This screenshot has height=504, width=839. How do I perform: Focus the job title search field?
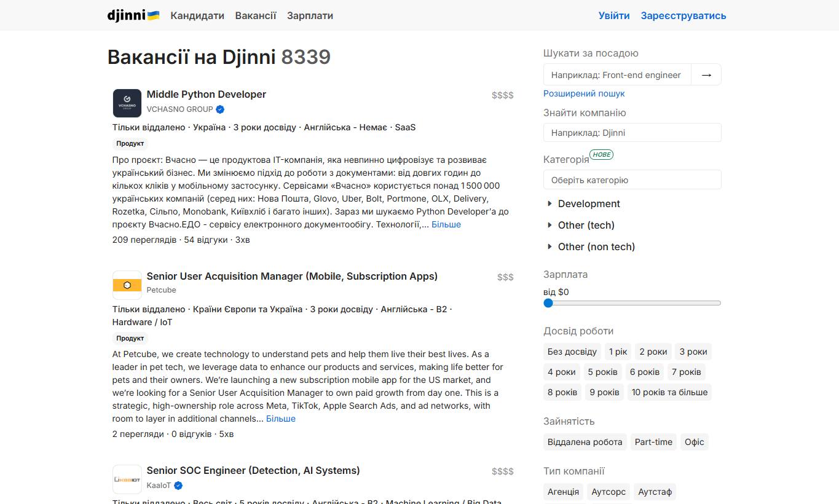[617, 74]
